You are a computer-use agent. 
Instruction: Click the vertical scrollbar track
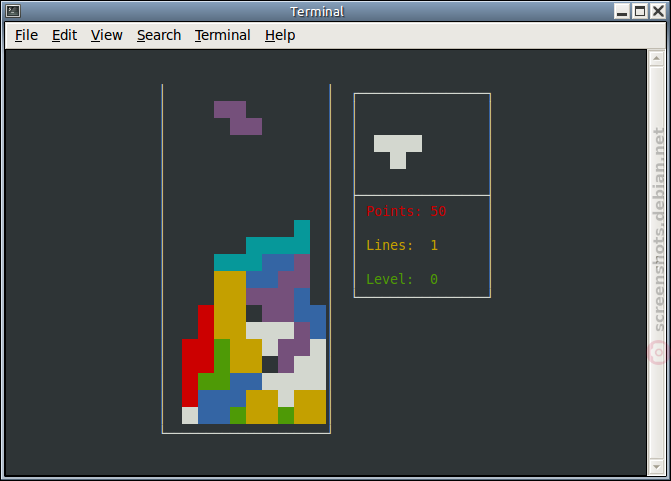pos(656,263)
